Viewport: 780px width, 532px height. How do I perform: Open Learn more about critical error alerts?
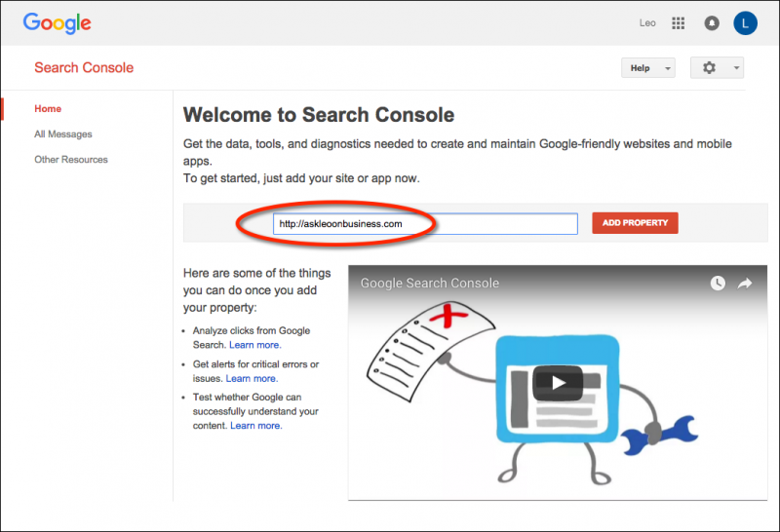[252, 378]
